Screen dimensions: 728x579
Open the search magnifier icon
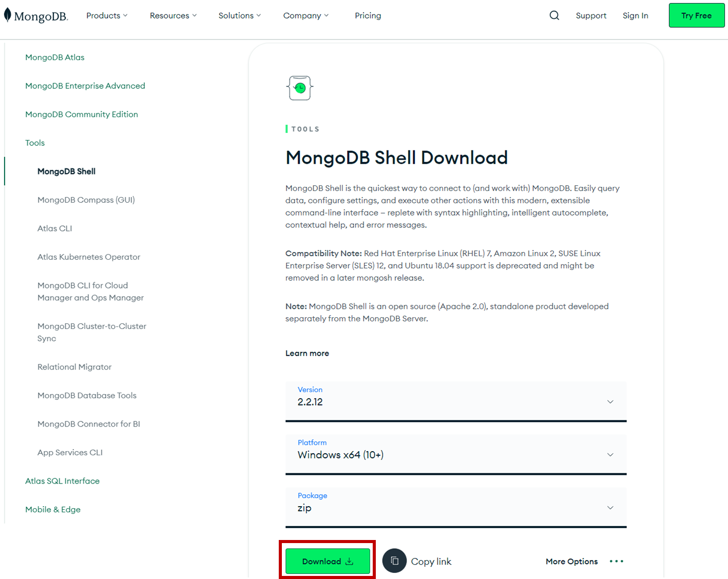pos(554,15)
